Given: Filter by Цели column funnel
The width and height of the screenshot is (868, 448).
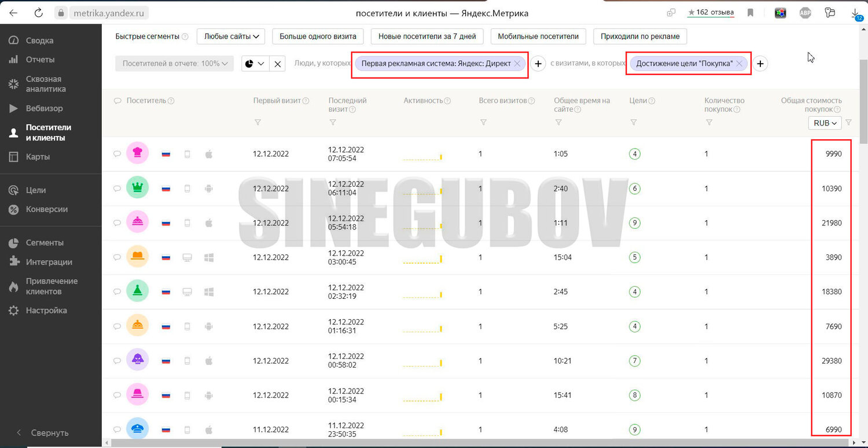Looking at the screenshot, I should [634, 122].
